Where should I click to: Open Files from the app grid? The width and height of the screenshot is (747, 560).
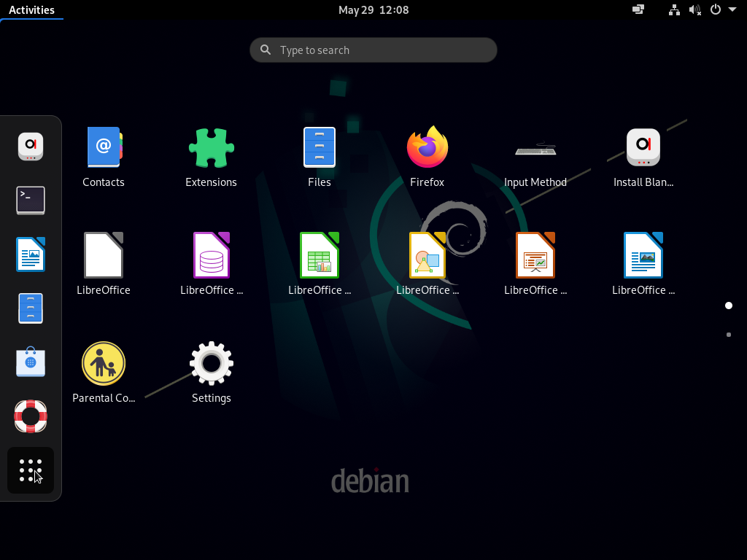coord(320,157)
